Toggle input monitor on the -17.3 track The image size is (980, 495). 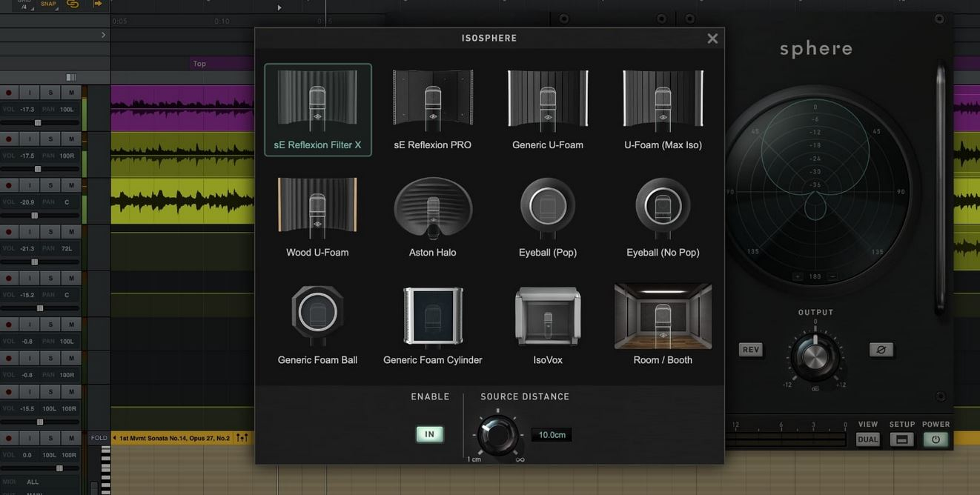click(30, 93)
